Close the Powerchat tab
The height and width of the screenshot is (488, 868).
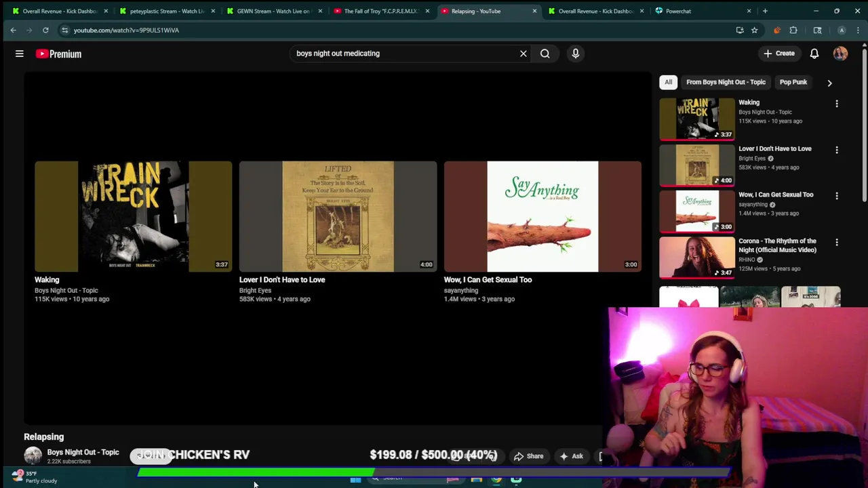[749, 11]
